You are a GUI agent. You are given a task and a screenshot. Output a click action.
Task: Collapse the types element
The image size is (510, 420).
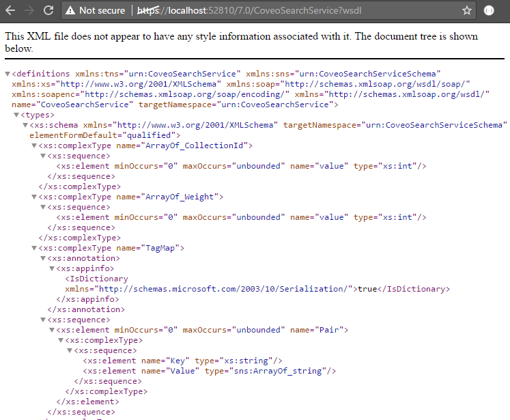pos(16,115)
